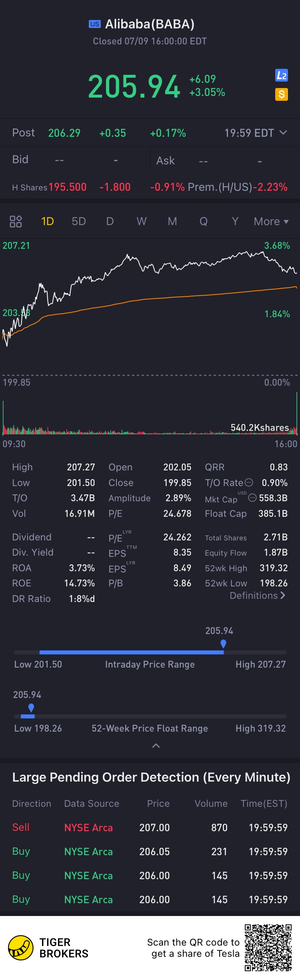Screen dimensions: 300x980
Task: Tap the T/O Rate info icon
Action: click(249, 482)
